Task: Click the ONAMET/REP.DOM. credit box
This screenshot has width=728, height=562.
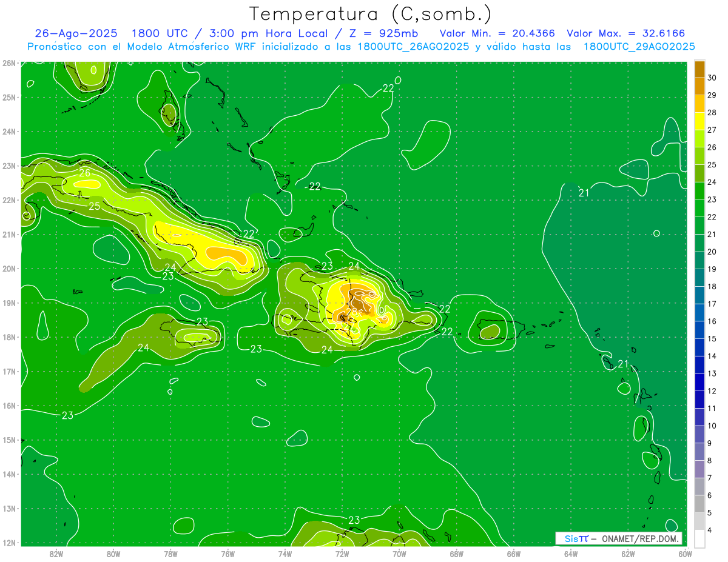Action: pyautogui.click(x=619, y=538)
